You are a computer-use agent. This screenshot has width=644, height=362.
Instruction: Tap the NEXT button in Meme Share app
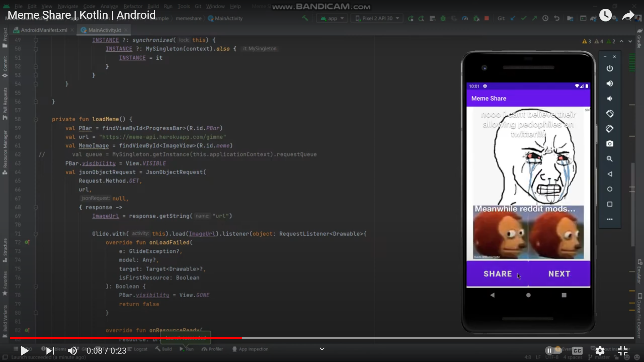[x=559, y=274]
